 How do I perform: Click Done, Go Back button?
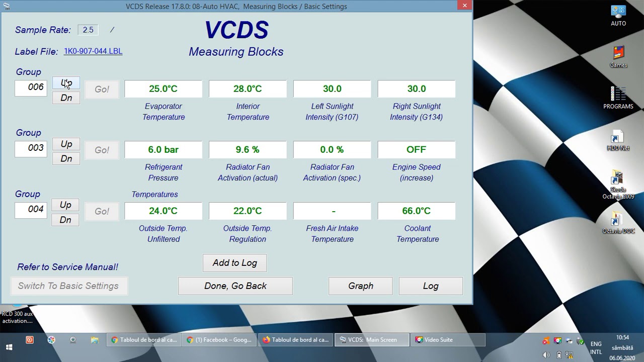click(235, 286)
